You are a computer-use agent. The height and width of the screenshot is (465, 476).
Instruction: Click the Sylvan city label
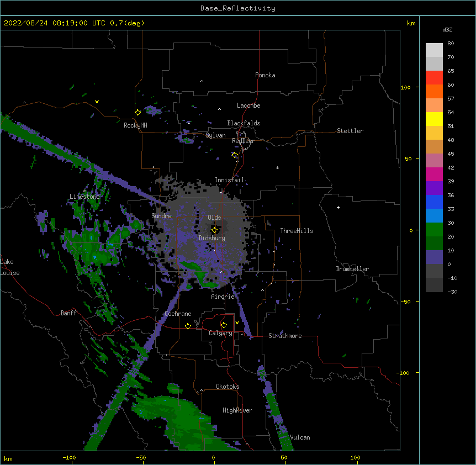215,135
